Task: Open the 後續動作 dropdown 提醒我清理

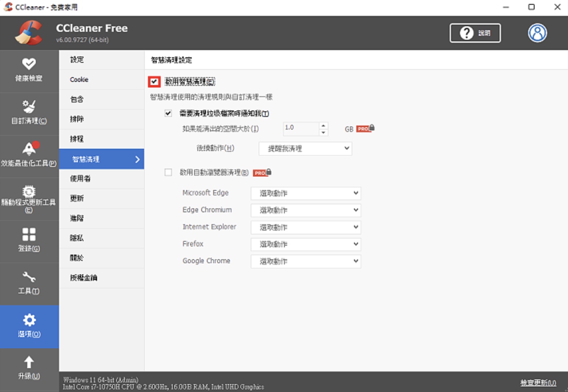Action: [305, 148]
